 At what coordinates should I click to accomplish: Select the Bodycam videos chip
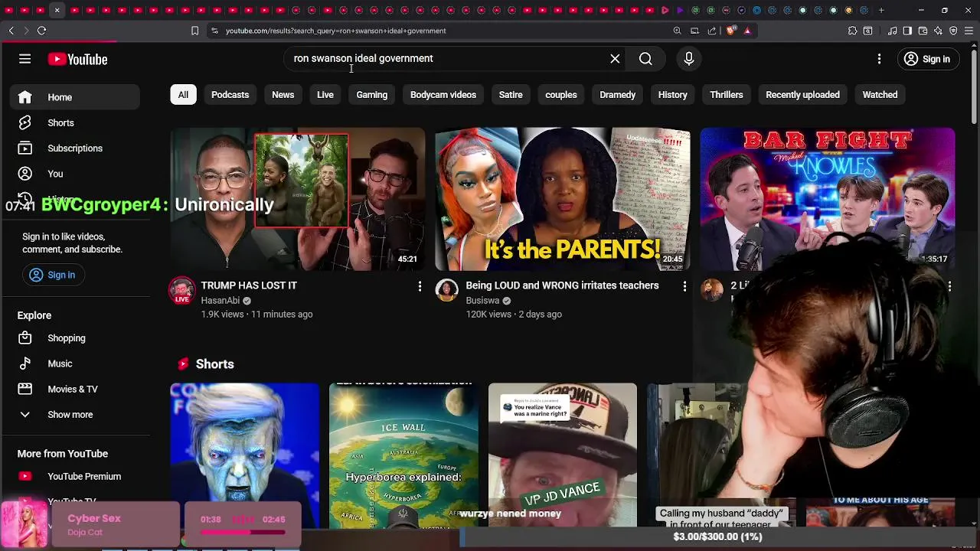point(443,95)
